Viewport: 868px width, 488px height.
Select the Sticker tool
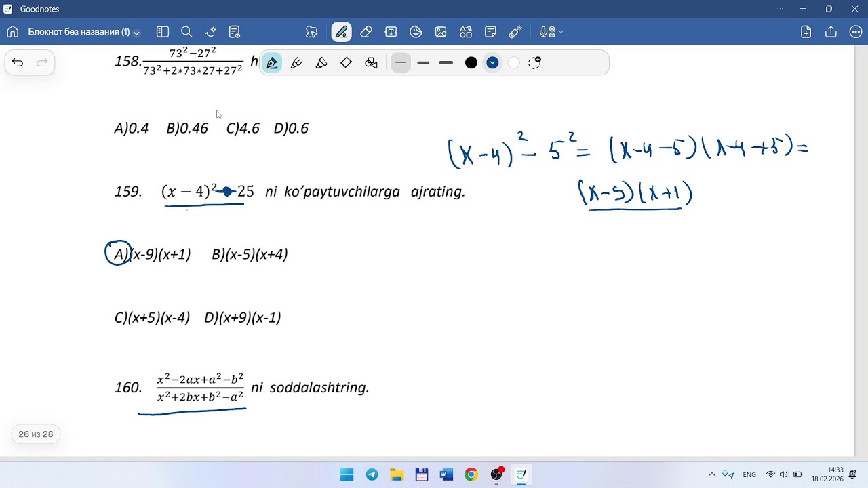(416, 32)
